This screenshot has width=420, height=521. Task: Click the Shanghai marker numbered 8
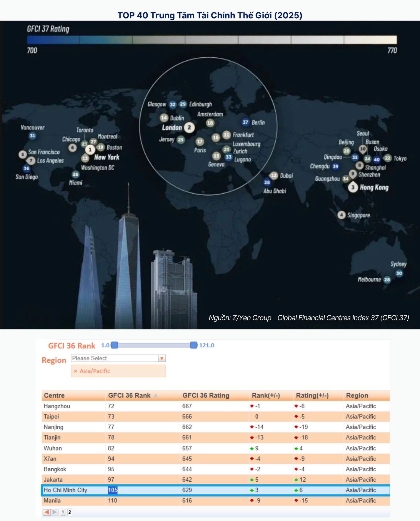359,165
